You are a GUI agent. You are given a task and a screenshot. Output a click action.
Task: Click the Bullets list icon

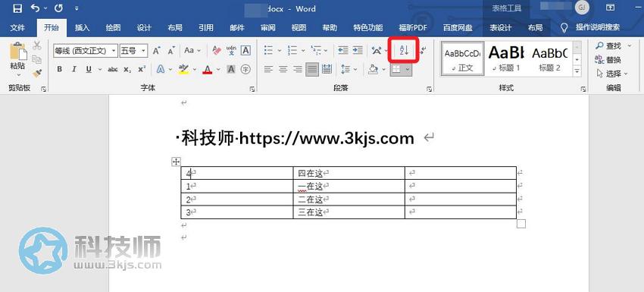(269, 51)
